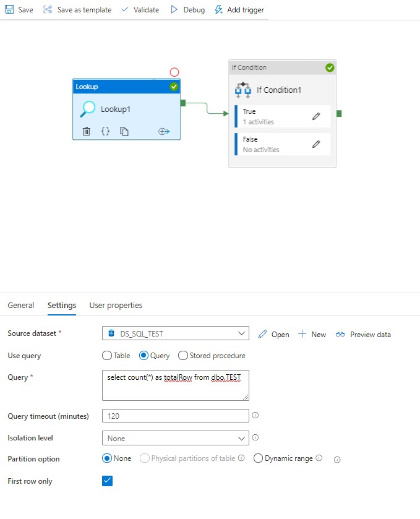Show Physical partitions info icon
The image size is (420, 519).
coord(241,458)
